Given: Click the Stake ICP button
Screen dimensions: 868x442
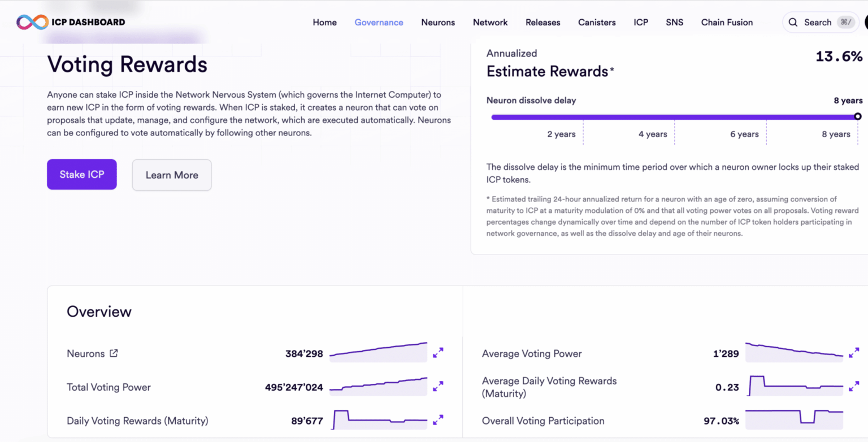Looking at the screenshot, I should coord(82,174).
